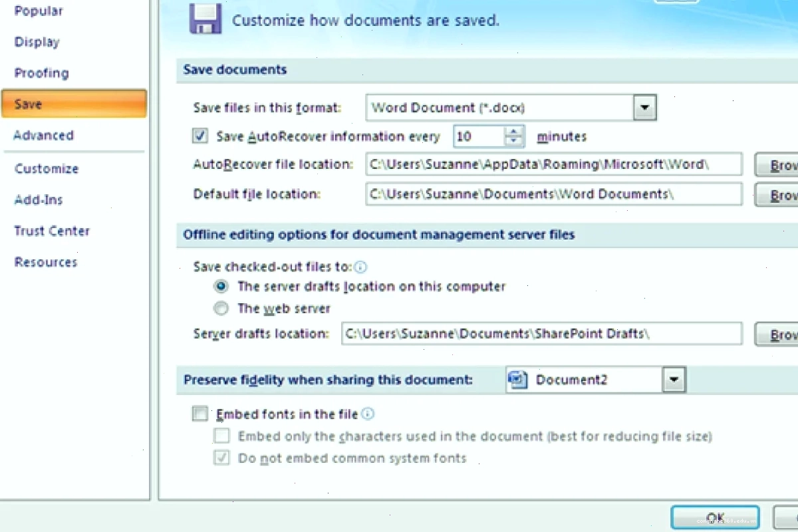Open the Trust Center category

[52, 231]
